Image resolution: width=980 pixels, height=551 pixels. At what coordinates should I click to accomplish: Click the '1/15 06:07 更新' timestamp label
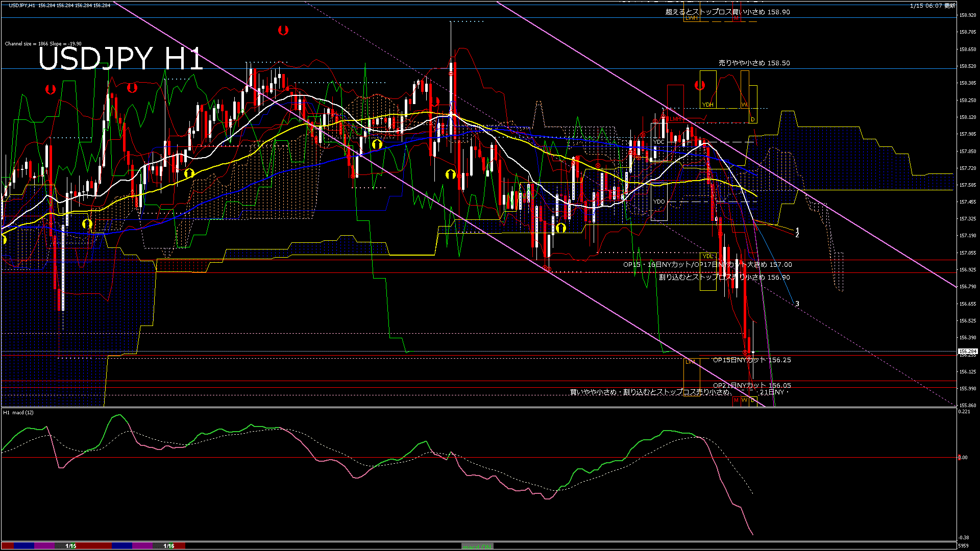click(932, 6)
